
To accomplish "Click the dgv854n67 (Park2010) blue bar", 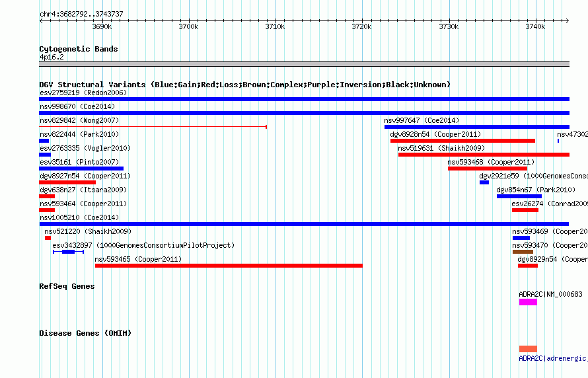I will click(x=519, y=196).
